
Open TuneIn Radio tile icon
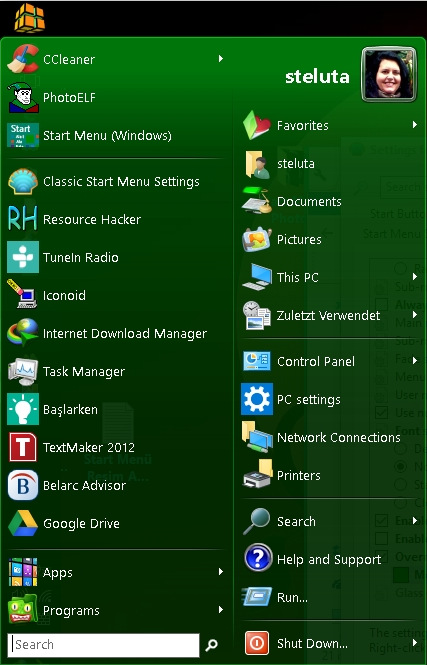pos(23,257)
